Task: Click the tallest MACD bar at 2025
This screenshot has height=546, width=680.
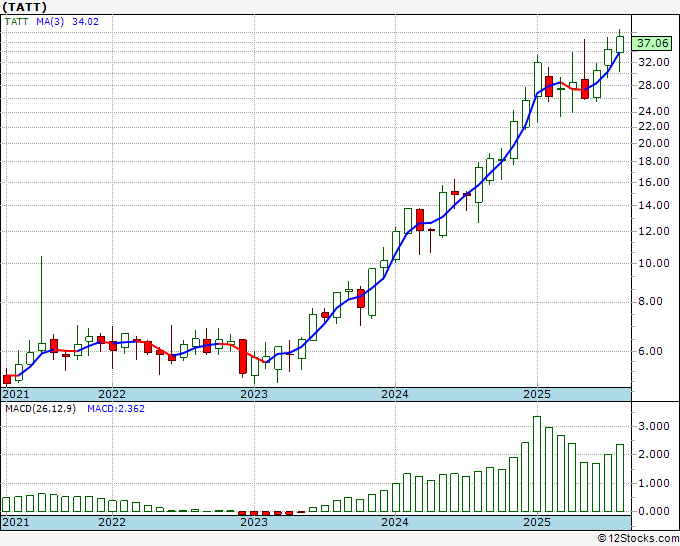Action: click(537, 464)
